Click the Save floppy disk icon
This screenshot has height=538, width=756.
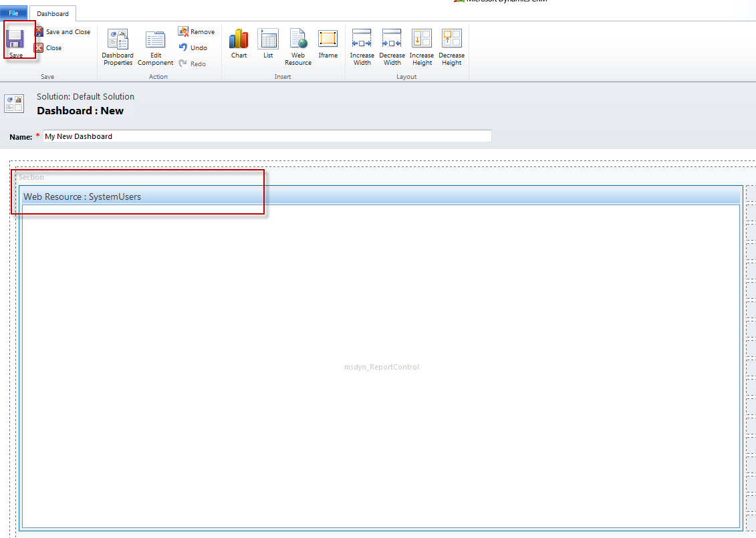(16, 39)
